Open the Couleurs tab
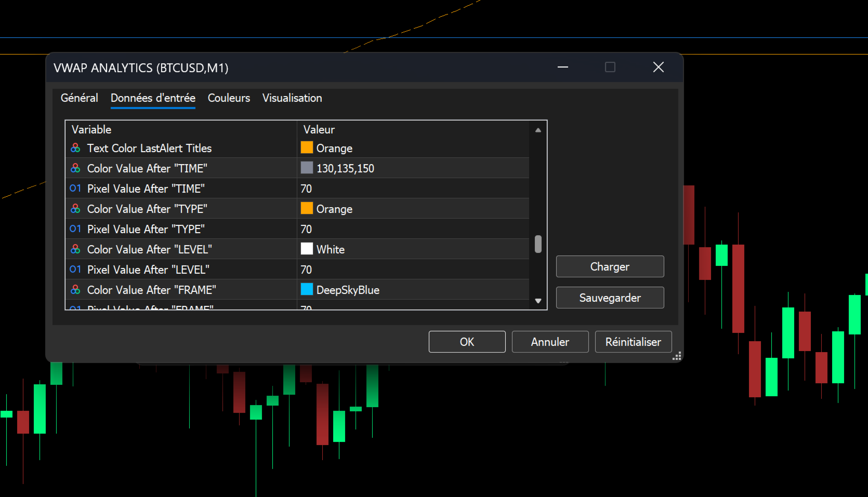This screenshot has height=497, width=868. (x=229, y=98)
